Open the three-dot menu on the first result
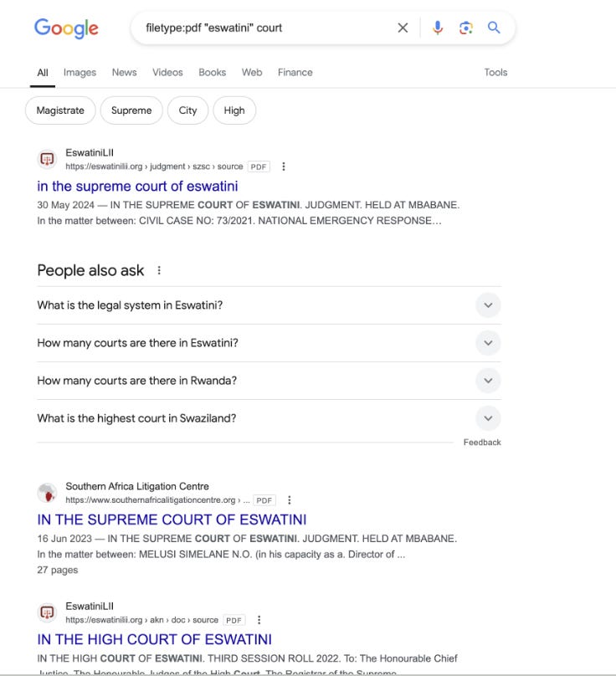Screen dimensions: 616x676 tap(284, 166)
